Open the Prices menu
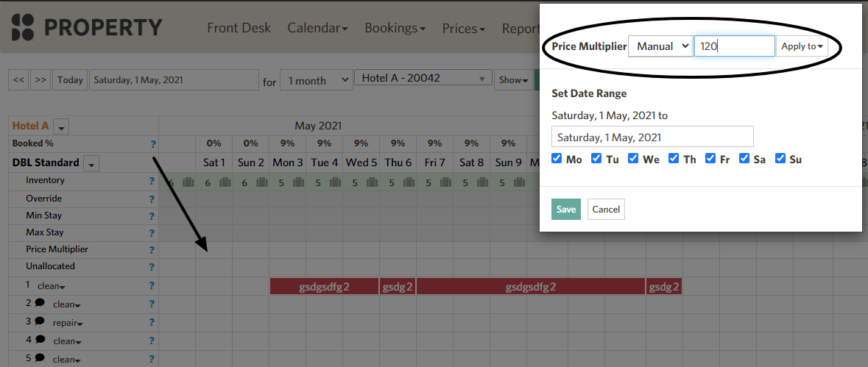The height and width of the screenshot is (367, 868). (x=464, y=28)
